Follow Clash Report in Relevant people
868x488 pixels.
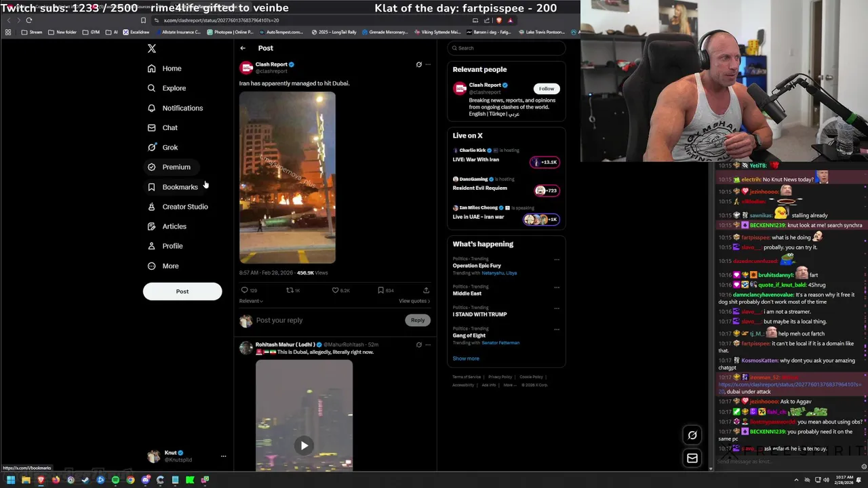point(547,89)
